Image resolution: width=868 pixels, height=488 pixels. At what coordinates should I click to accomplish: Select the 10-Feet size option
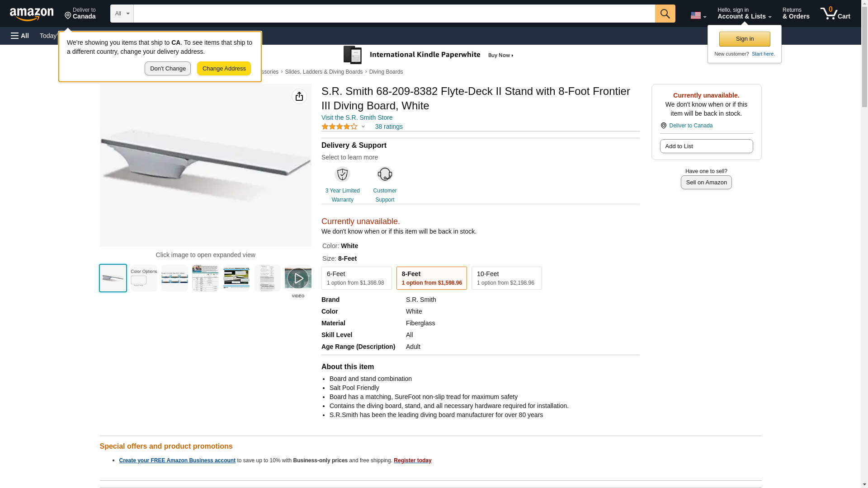[506, 278]
